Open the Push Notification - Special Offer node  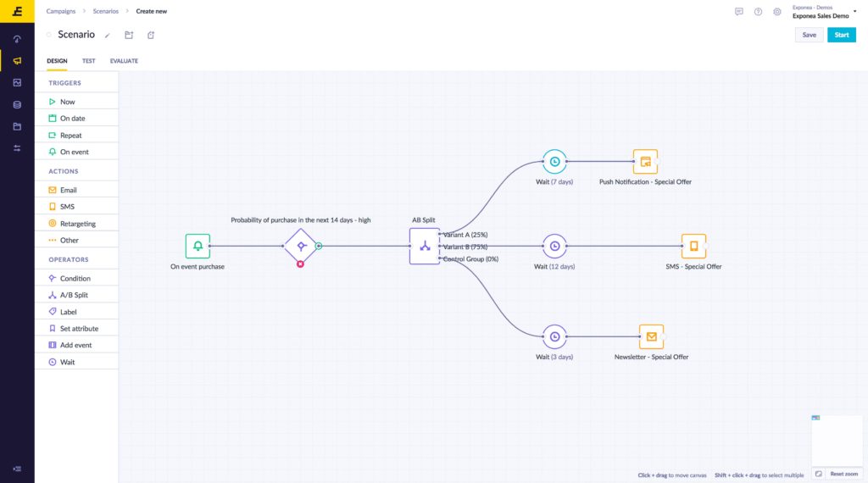(x=645, y=161)
